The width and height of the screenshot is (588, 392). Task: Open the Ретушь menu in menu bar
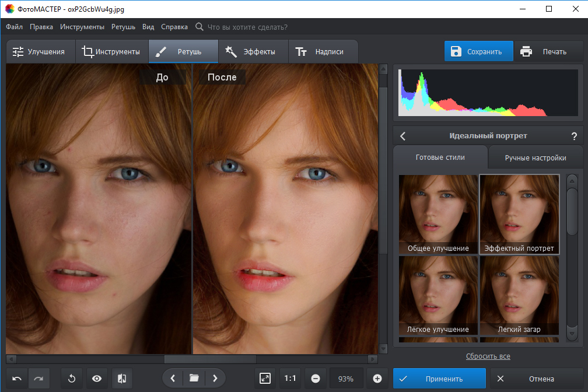123,27
